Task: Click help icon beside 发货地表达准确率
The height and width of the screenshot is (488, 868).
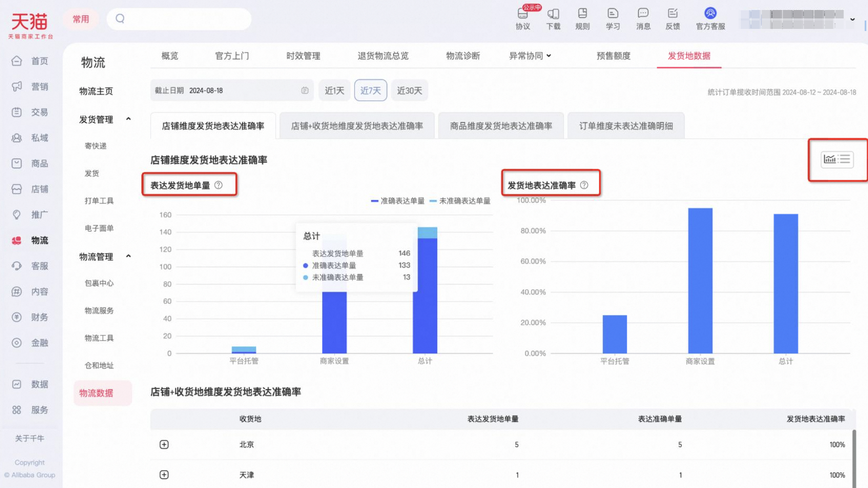Action: (x=584, y=185)
